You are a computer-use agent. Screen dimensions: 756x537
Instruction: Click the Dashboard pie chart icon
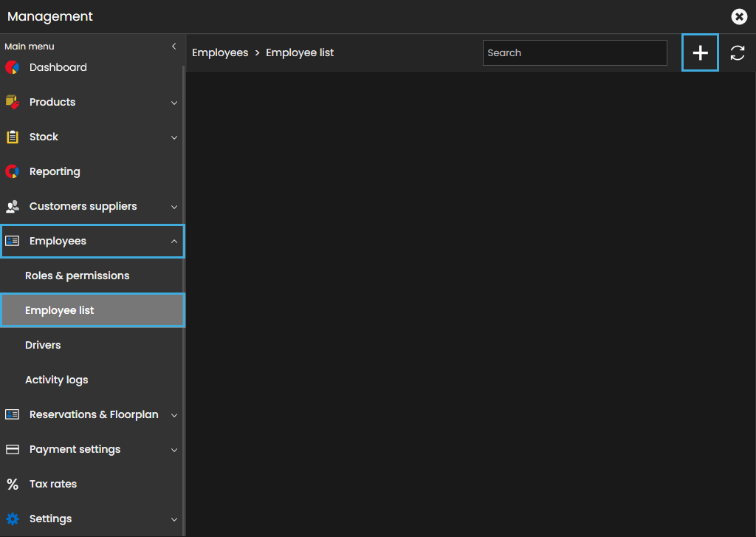pyautogui.click(x=12, y=67)
